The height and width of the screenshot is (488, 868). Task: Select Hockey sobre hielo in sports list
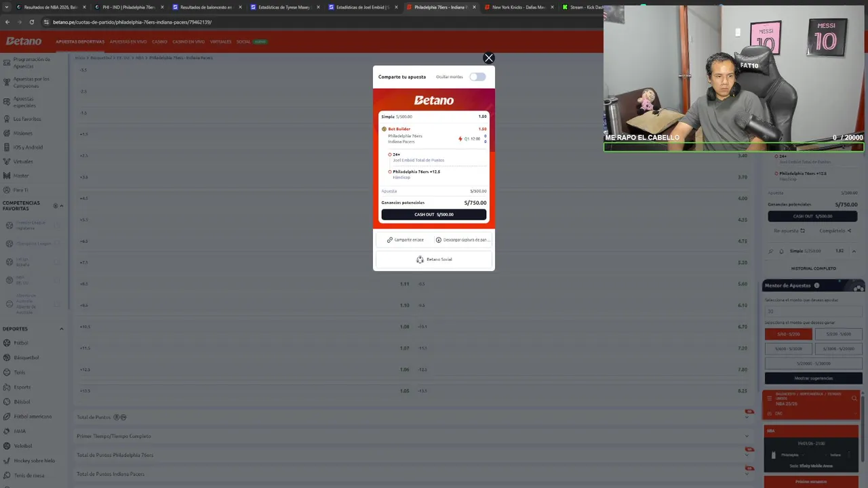click(34, 460)
